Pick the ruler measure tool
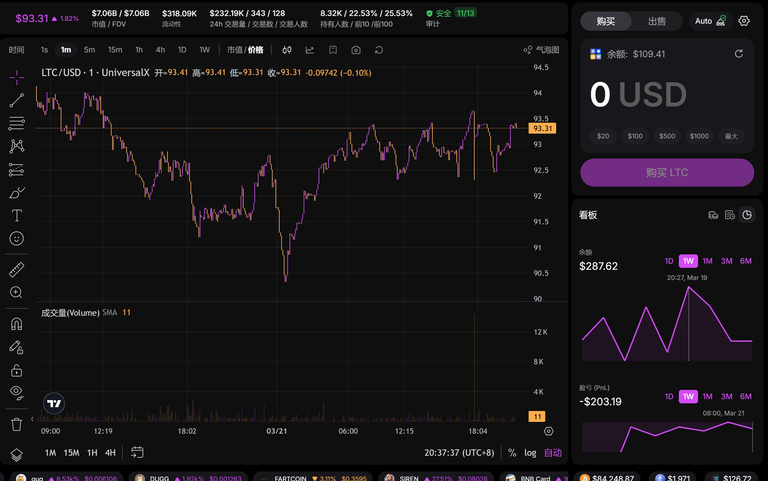768x481 pixels. (x=16, y=269)
